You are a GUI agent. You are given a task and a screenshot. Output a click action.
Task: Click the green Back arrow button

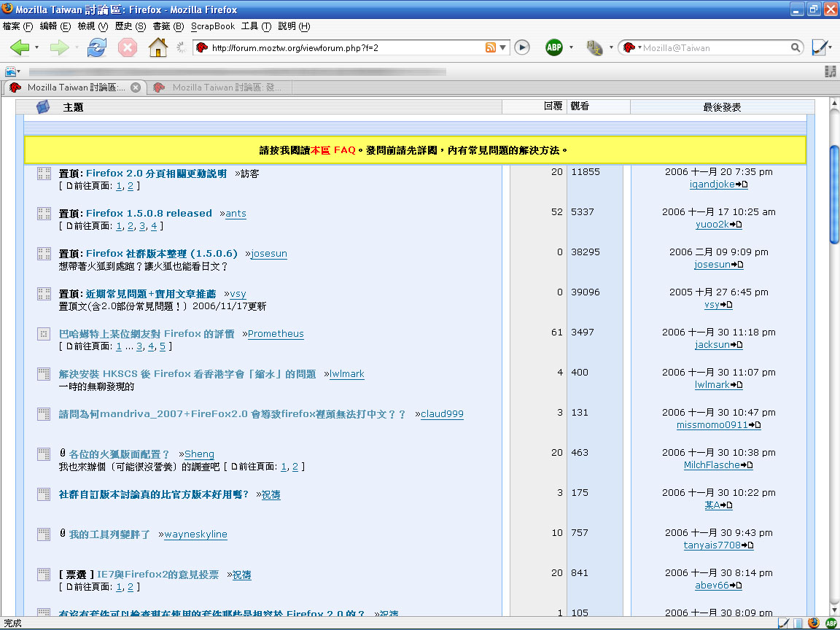[x=20, y=48]
